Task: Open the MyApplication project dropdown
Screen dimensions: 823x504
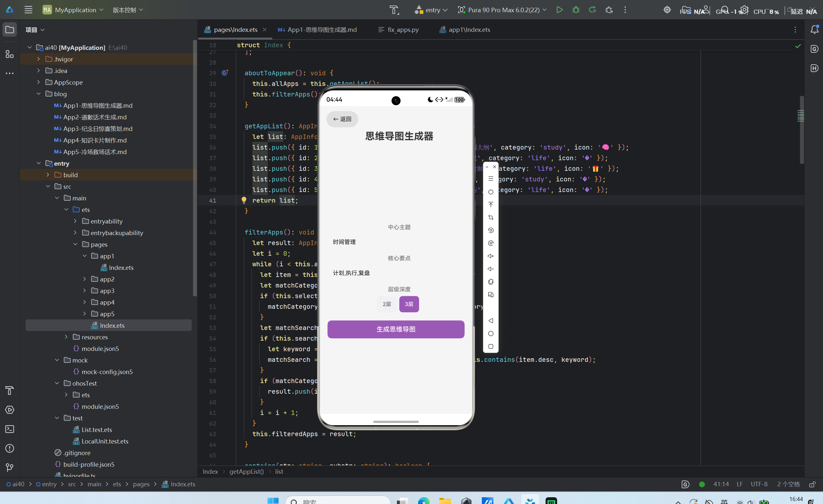Action: click(73, 10)
